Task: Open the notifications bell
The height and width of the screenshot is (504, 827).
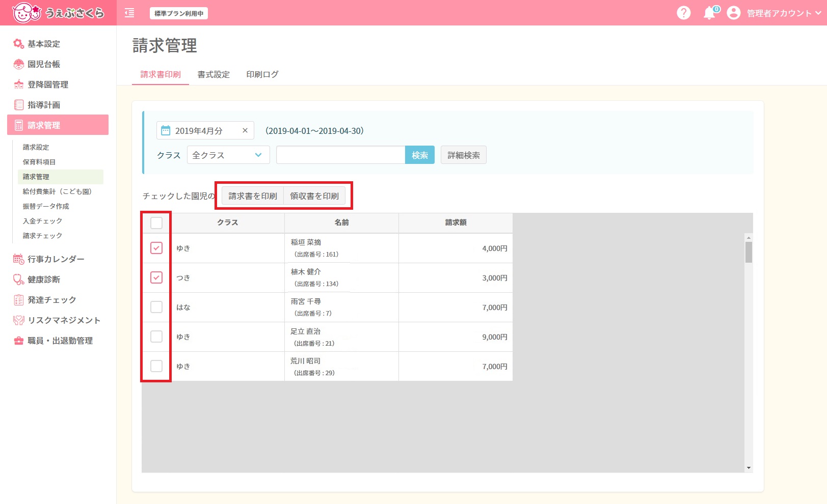Action: [x=710, y=13]
